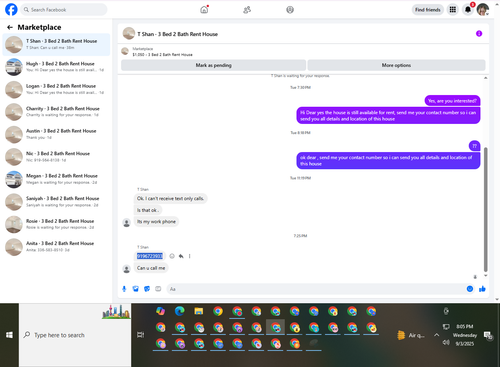Click Hugh's listing thumbnail avatar
The height and width of the screenshot is (367, 500).
click(14, 67)
